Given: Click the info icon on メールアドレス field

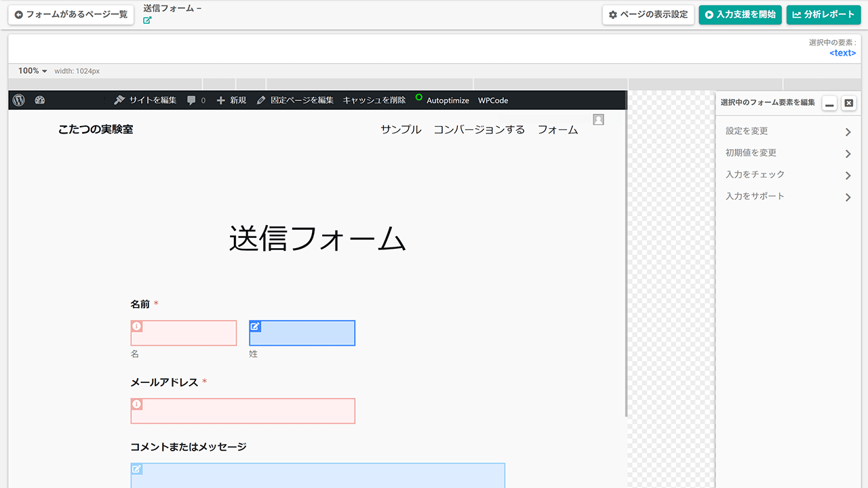Looking at the screenshot, I should pyautogui.click(x=137, y=405).
